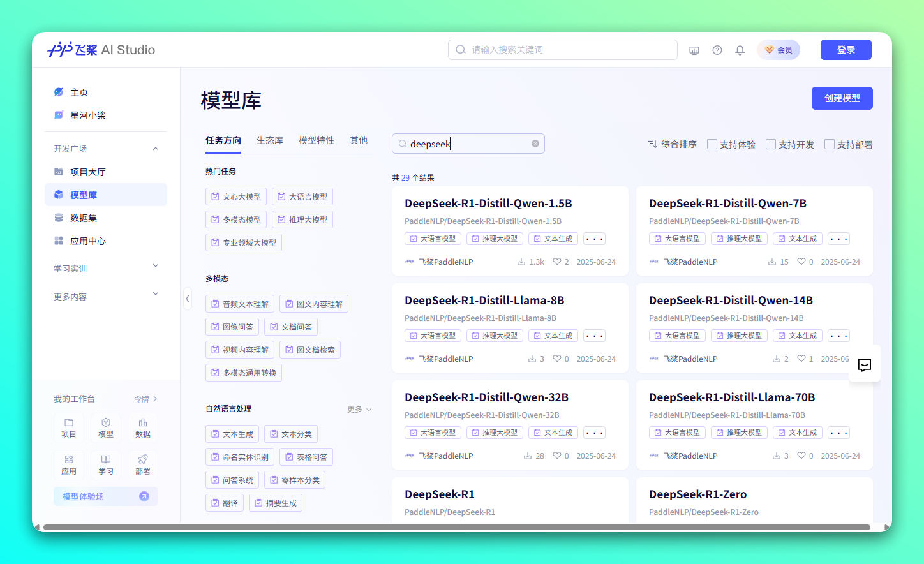Focus the top global search field
Image resolution: width=924 pixels, height=564 pixels.
563,50
